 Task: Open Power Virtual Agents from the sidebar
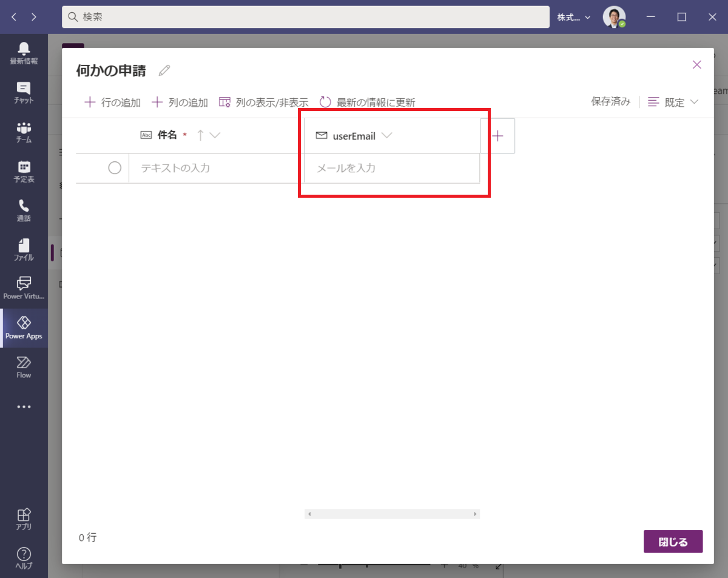point(24,288)
